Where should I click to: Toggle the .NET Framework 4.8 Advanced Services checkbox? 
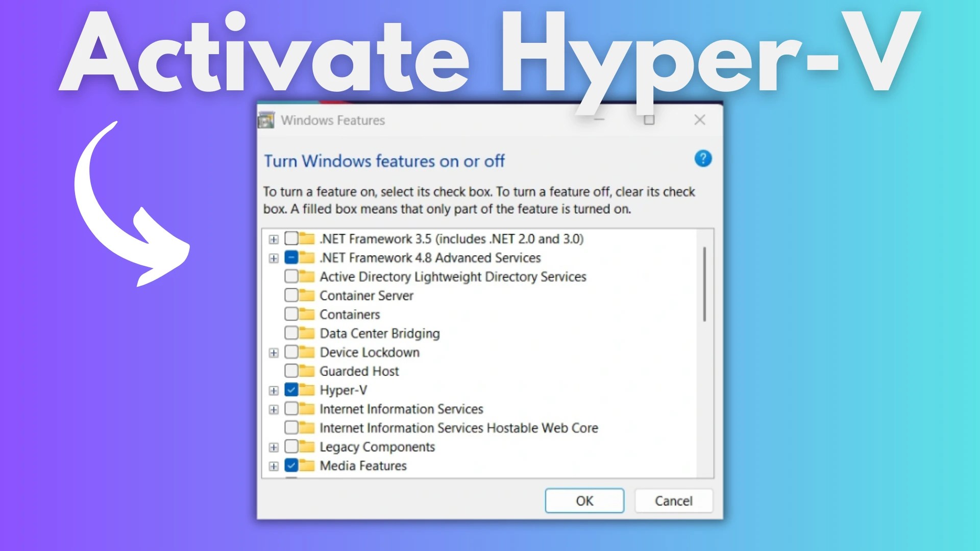point(291,258)
